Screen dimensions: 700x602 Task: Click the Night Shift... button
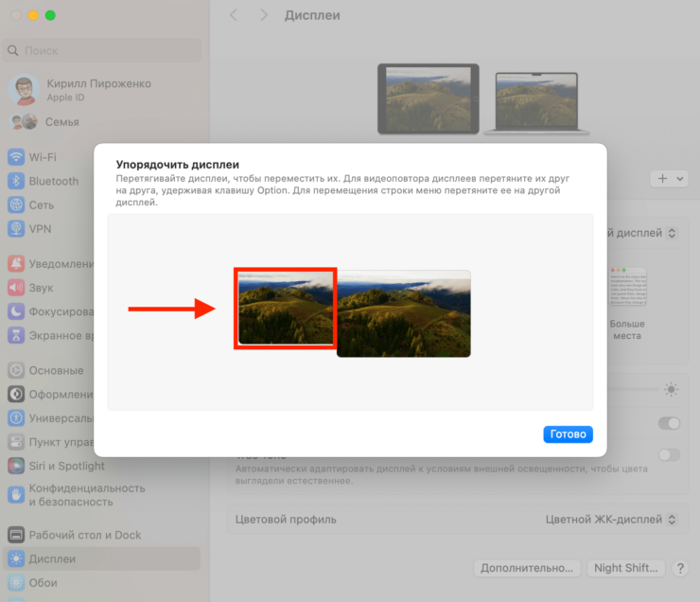[x=625, y=568]
